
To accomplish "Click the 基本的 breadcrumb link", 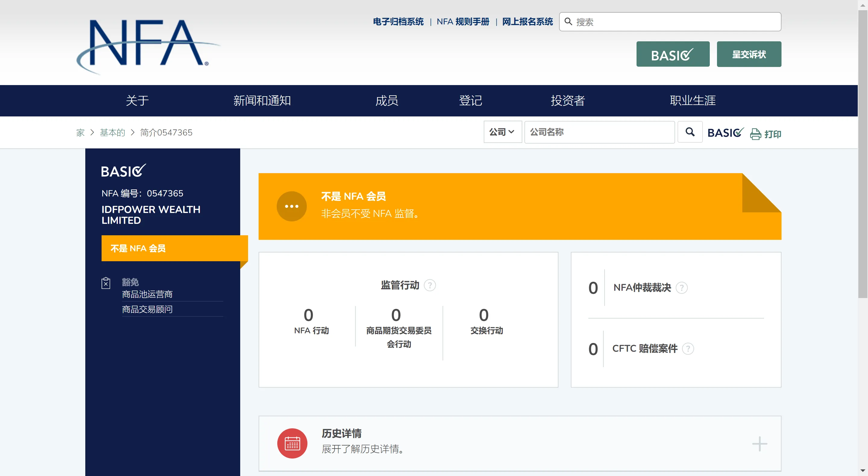I will [112, 133].
